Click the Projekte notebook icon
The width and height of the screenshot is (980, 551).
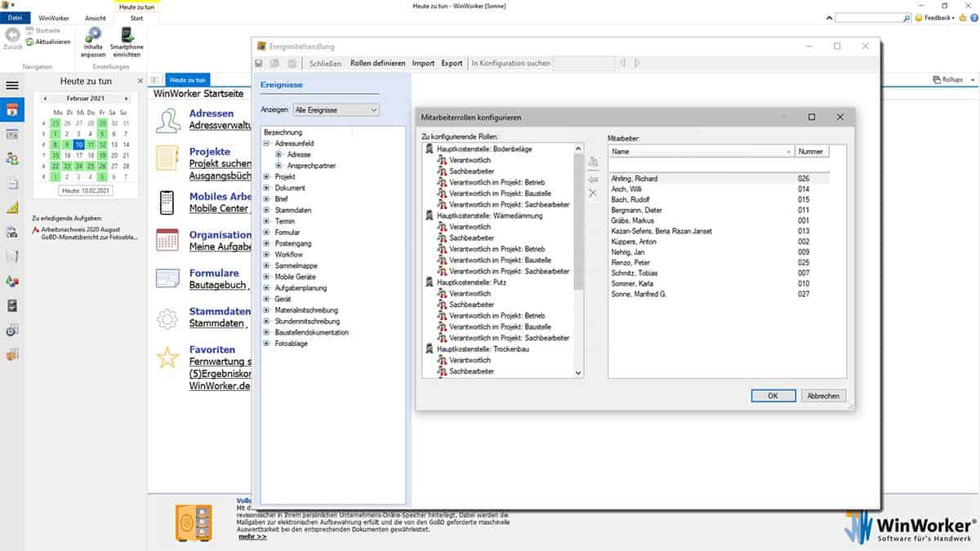[167, 158]
